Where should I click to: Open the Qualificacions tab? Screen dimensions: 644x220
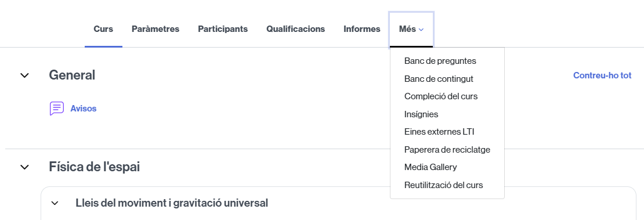tap(296, 29)
